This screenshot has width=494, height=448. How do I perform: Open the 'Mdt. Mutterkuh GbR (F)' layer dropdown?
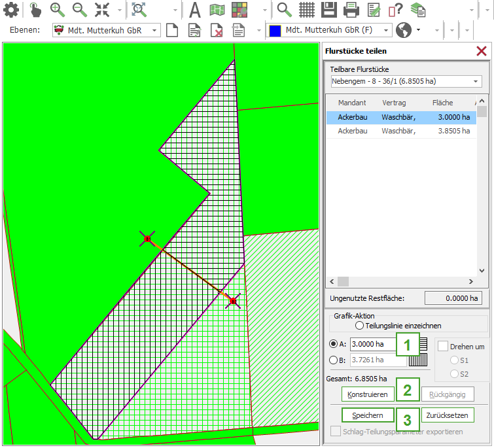point(385,30)
